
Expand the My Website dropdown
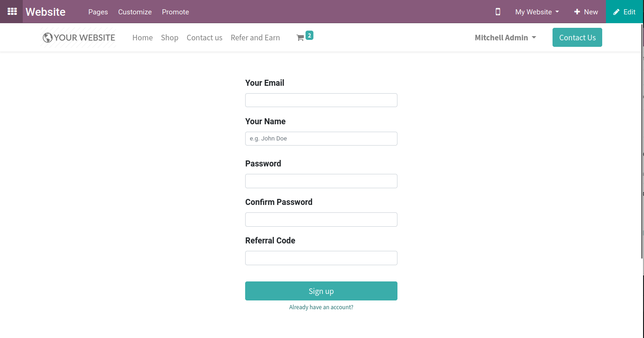537,12
